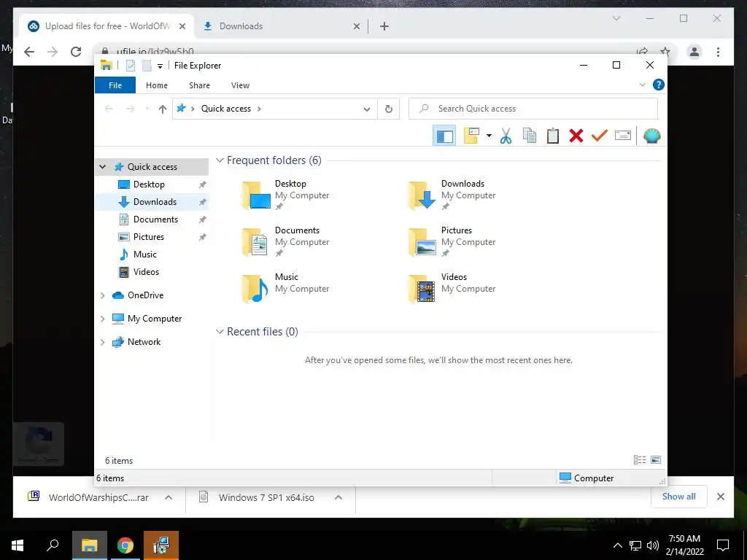This screenshot has height=560, width=747.
Task: Open the Windows Start menu
Action: (18, 545)
